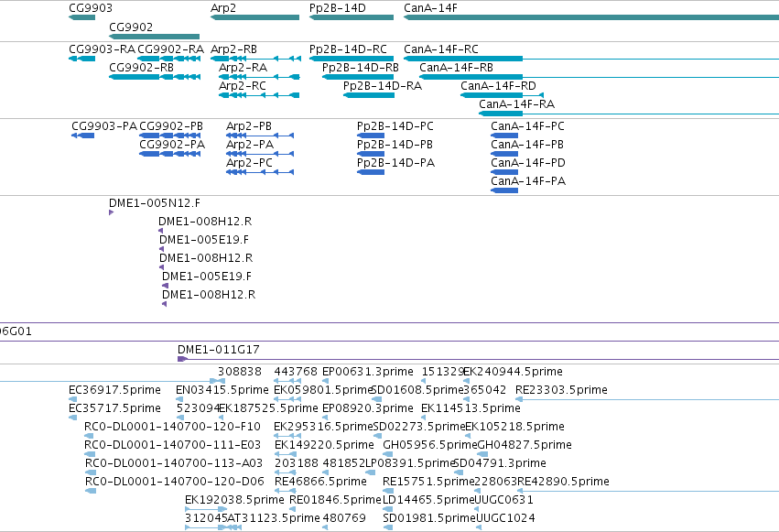Click the RE01846.5prime EST label
This screenshot has width=779, height=532.
tap(335, 500)
